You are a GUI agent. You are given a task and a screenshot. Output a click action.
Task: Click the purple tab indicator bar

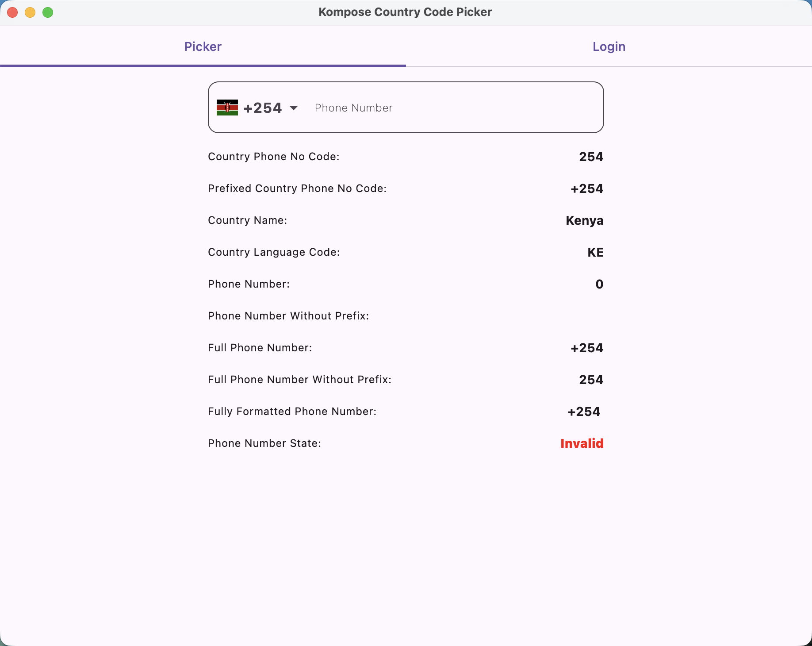[x=203, y=67]
